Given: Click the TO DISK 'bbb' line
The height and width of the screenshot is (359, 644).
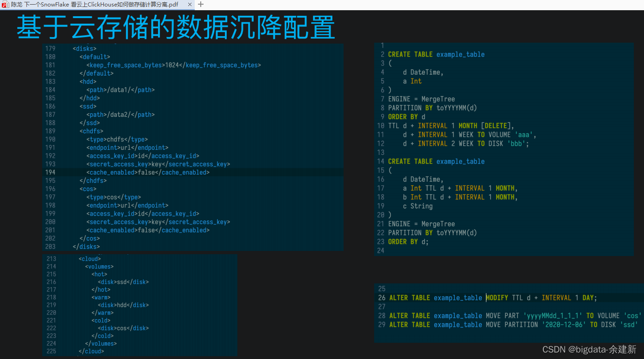Looking at the screenshot, I should (x=466, y=143).
